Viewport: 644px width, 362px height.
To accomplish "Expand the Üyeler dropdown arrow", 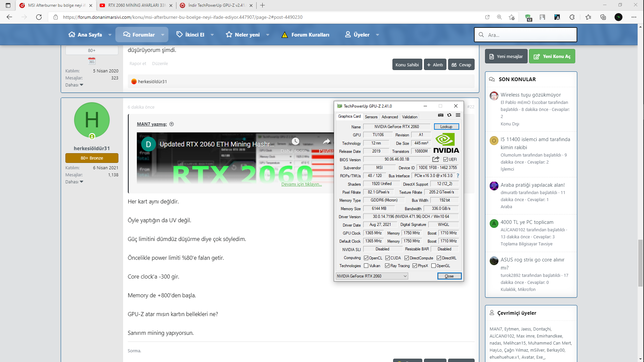I will 377,35.
